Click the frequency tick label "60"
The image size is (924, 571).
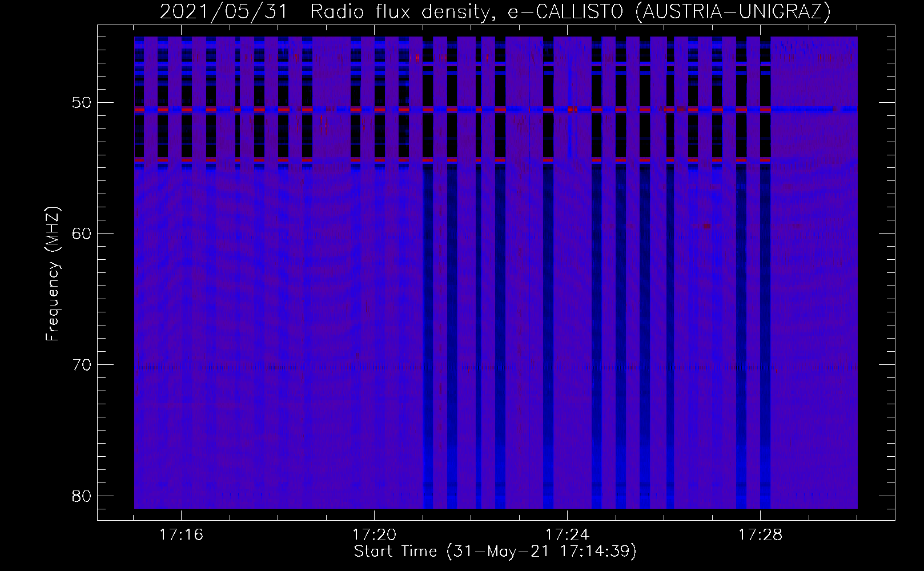click(x=81, y=233)
